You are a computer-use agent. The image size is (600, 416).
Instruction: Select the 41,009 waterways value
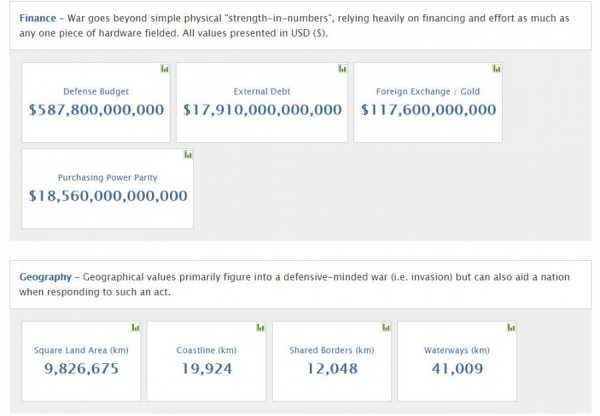pyautogui.click(x=458, y=368)
